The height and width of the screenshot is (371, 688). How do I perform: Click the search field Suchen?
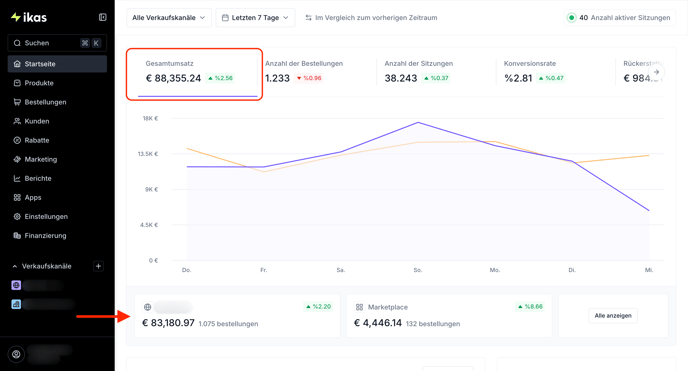[x=57, y=43]
